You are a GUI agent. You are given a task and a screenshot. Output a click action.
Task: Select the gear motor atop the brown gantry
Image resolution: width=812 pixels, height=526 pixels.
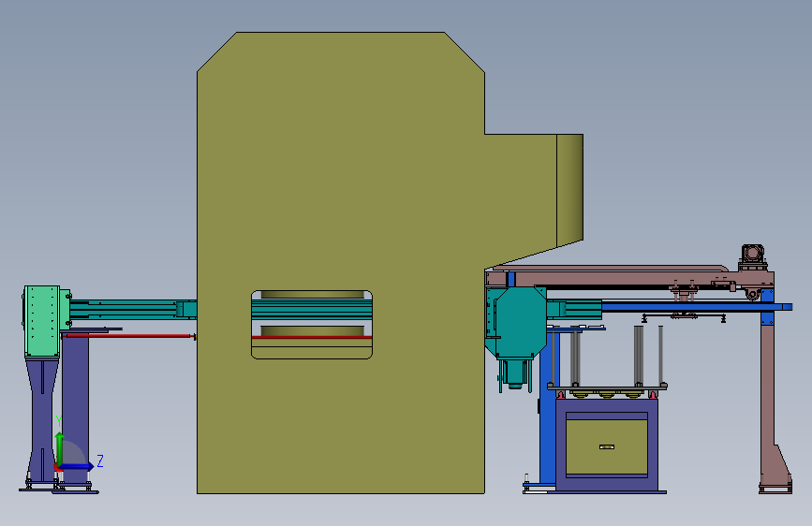[x=752, y=257]
